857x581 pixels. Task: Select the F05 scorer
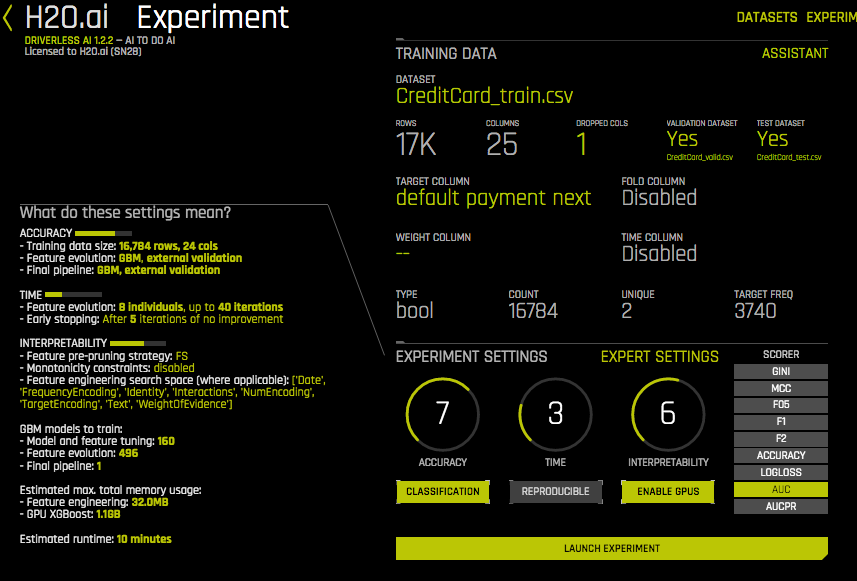780,405
